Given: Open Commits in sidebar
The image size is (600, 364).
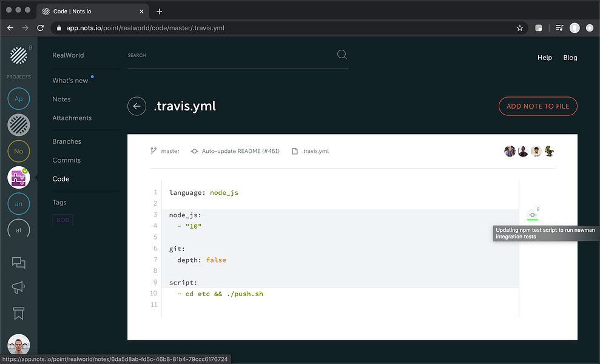Looking at the screenshot, I should [x=67, y=160].
